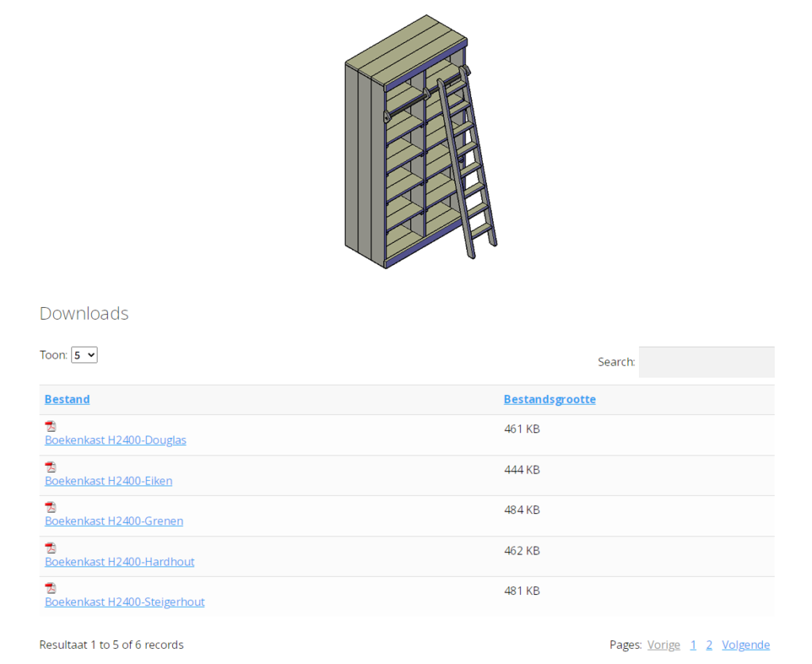Screen dimensions: 812x664
Task: Go to the Vorige page
Action: (664, 645)
